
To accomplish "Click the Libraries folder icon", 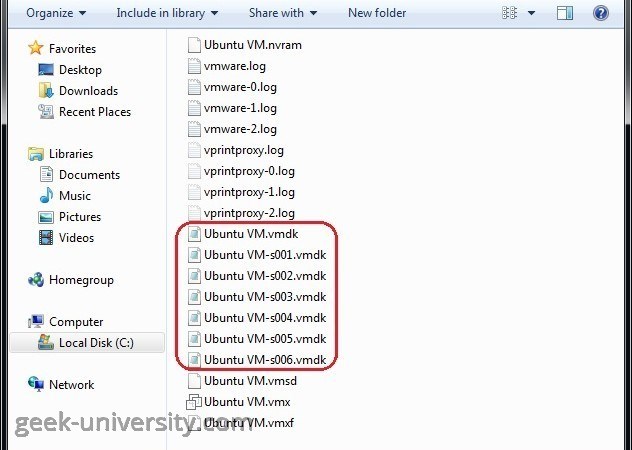I will 35,154.
